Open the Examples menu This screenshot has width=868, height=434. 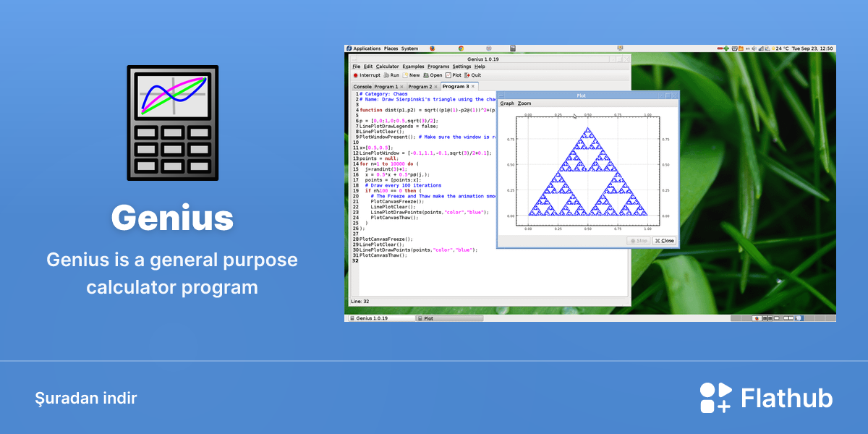point(413,67)
